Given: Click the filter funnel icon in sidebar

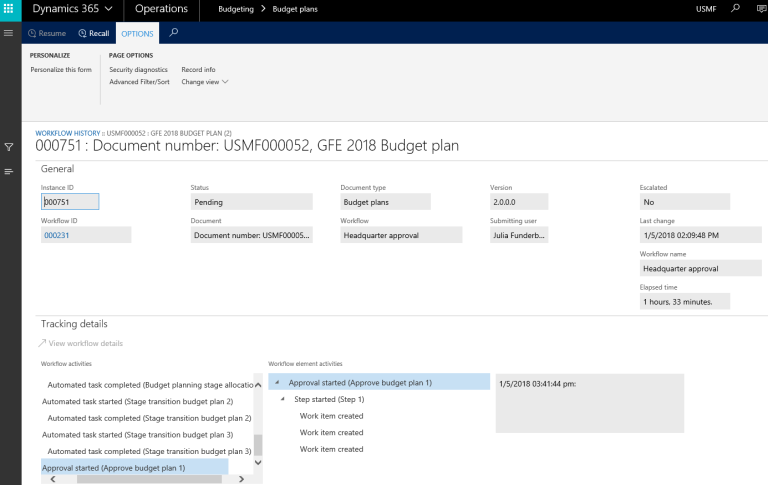Looking at the screenshot, I should [x=9, y=147].
